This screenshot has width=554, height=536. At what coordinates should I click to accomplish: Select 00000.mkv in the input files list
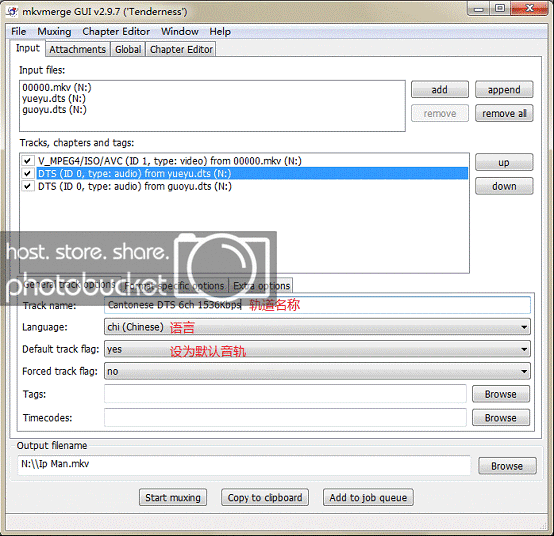(57, 87)
